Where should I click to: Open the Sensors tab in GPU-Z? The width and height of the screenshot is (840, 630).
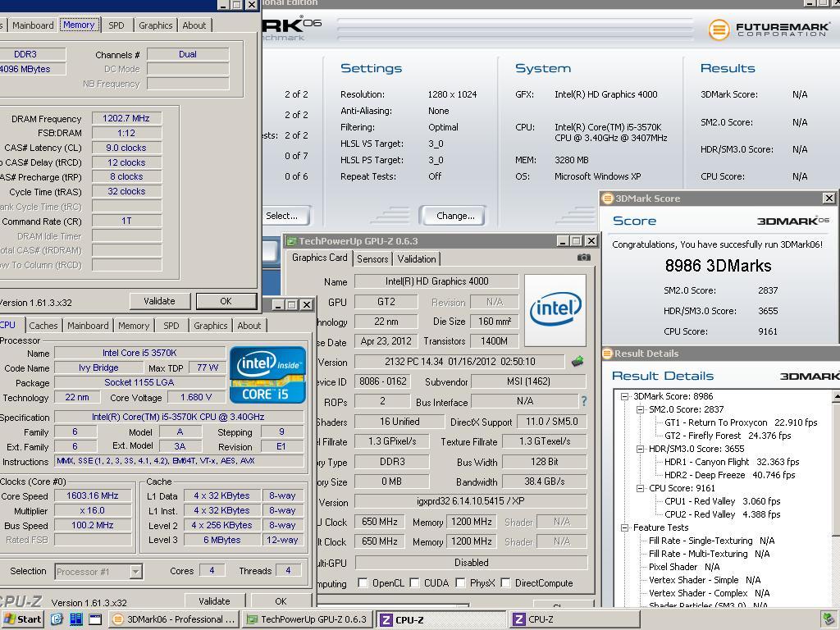(372, 259)
